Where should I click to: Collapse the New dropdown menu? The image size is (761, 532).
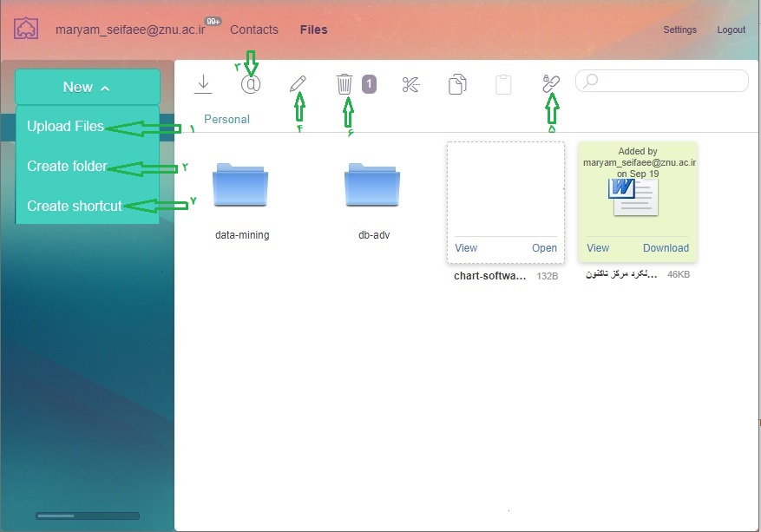[88, 87]
